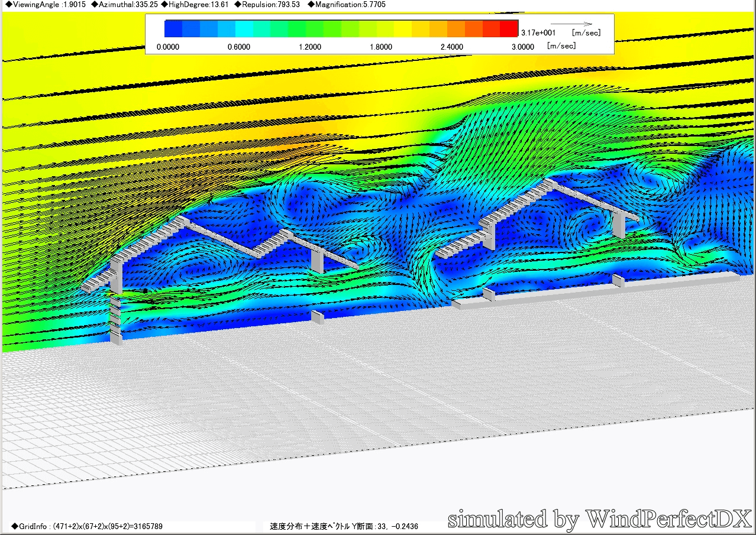This screenshot has height=535, width=756.
Task: Select the small gray block on the ground
Action: (318, 317)
